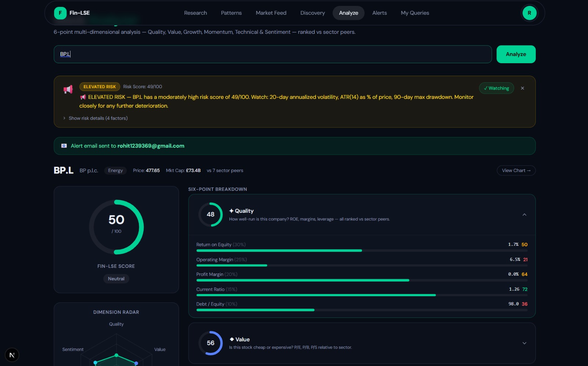The image size is (588, 366).
Task: Open the user avatar R menu
Action: (529, 13)
